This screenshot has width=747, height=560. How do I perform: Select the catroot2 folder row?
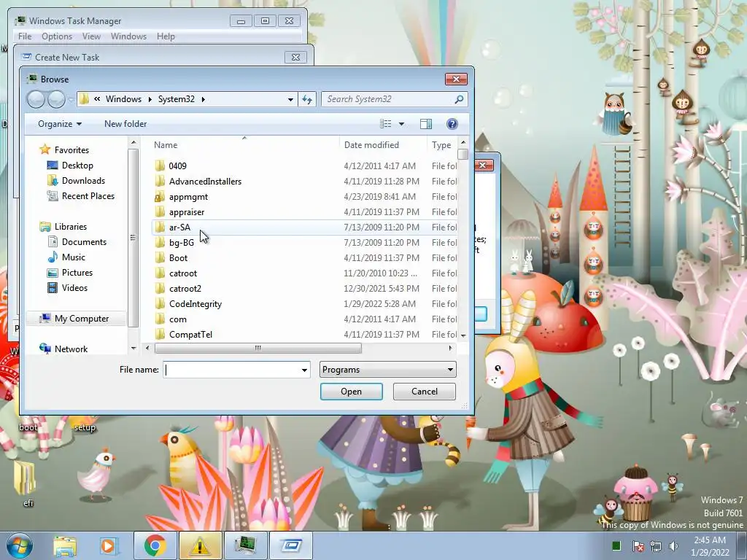(x=305, y=289)
